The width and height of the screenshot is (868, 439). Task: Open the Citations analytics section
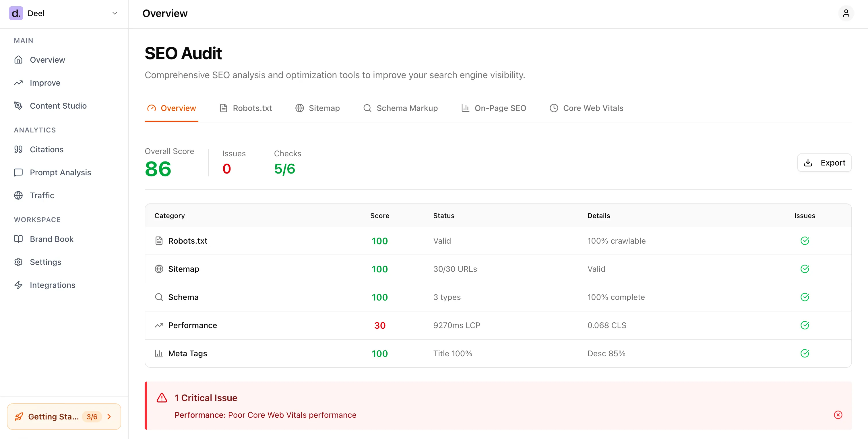tap(46, 149)
